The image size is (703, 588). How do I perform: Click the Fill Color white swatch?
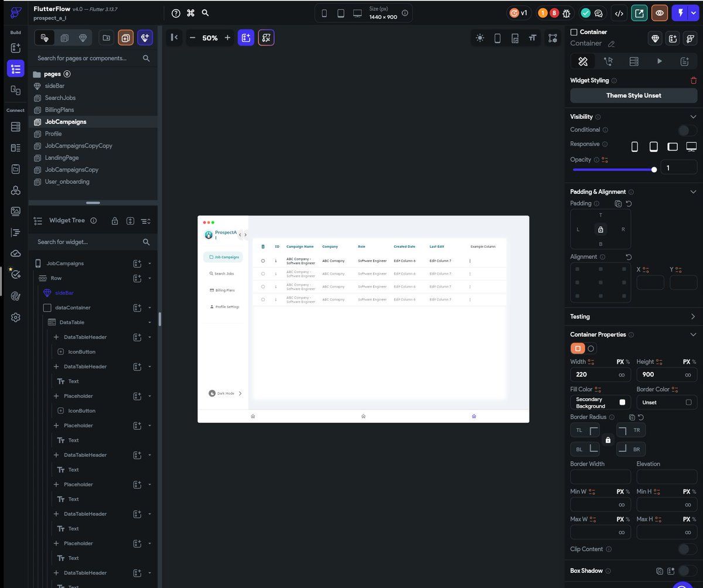point(622,402)
